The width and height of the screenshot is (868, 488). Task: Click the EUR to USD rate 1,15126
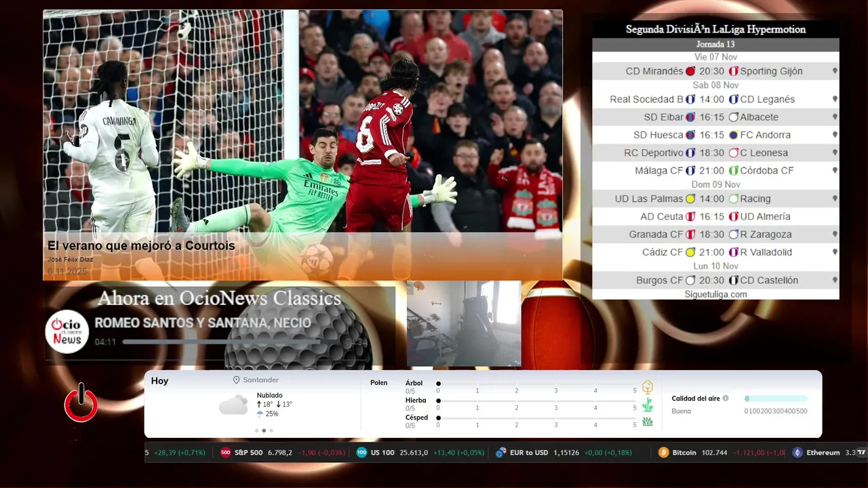(x=566, y=453)
